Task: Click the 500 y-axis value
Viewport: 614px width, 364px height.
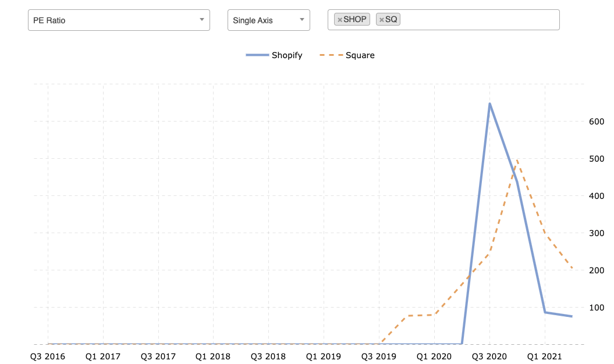Action: tap(597, 159)
